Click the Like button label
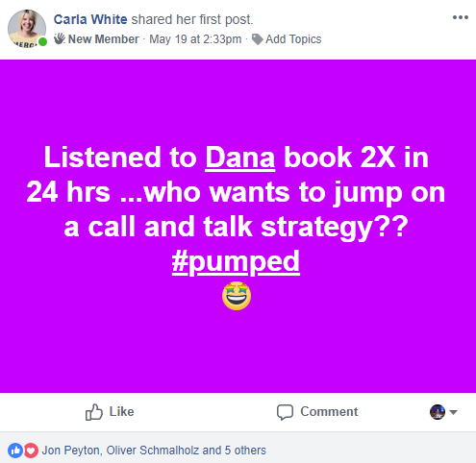This screenshot has height=463, width=476. (x=121, y=412)
